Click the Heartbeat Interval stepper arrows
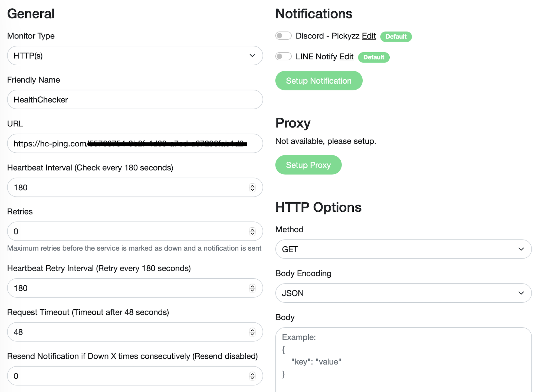Screen dimensions: 539x392 point(252,187)
